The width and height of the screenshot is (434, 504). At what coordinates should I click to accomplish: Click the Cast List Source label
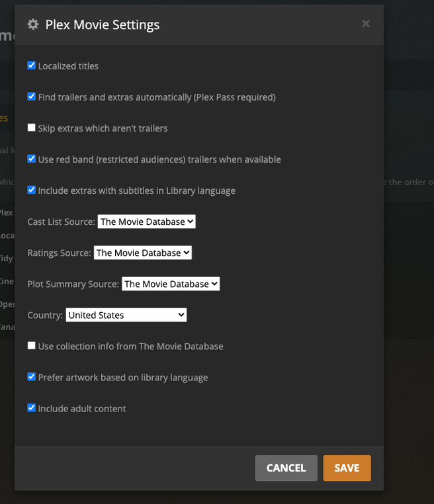point(61,222)
